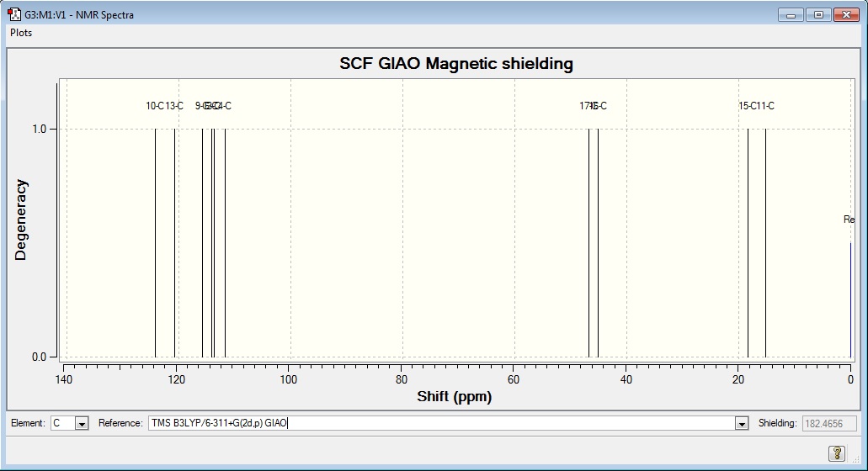Click the Shielding label text
Screen dimensions: 868x471
(777, 423)
